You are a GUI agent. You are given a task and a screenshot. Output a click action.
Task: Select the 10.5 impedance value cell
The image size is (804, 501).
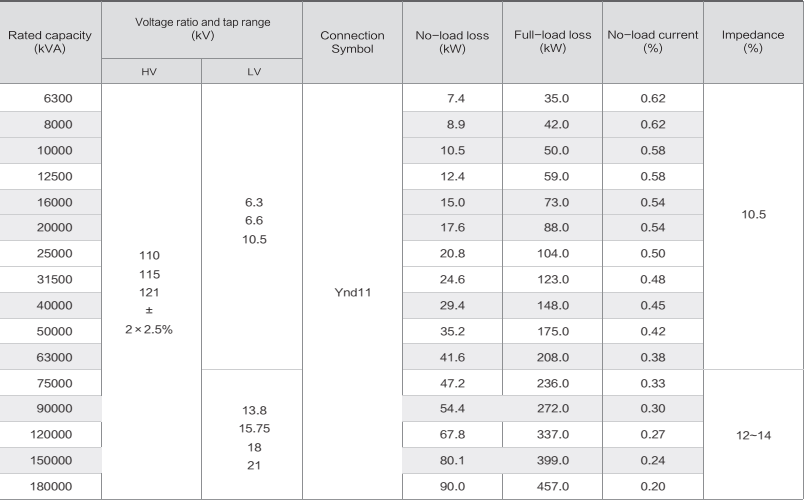click(x=753, y=214)
